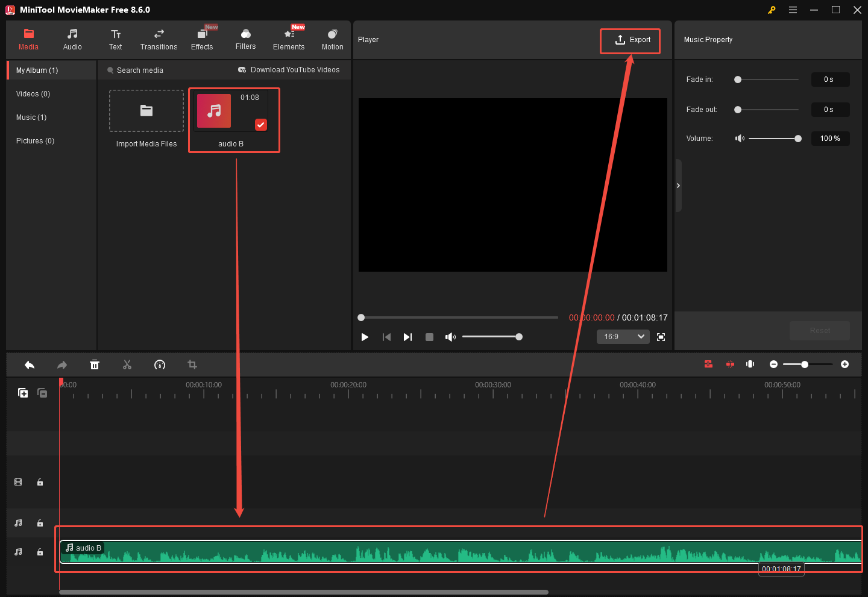Select the audio B clip on timeline

[461, 552]
